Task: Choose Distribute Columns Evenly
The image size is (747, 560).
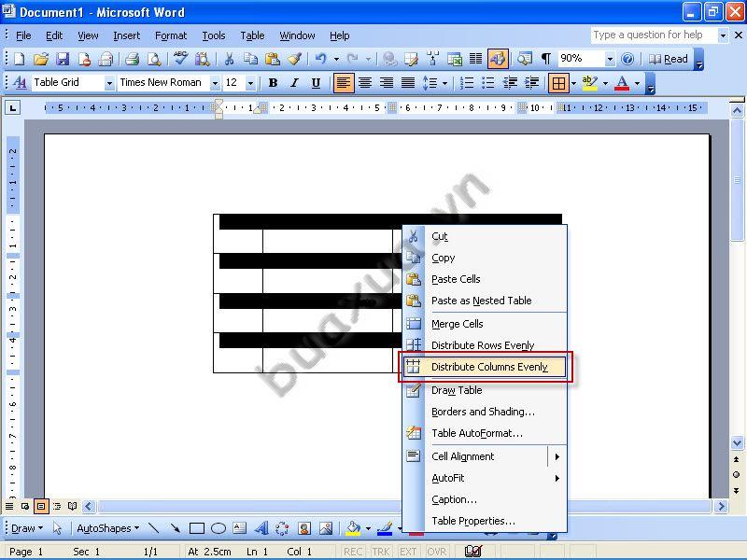Action: [x=486, y=367]
